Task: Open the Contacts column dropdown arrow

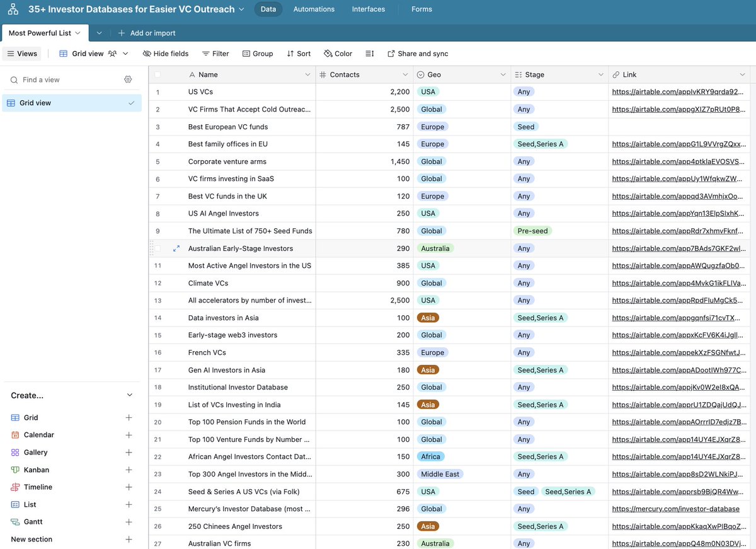Action: click(x=405, y=74)
